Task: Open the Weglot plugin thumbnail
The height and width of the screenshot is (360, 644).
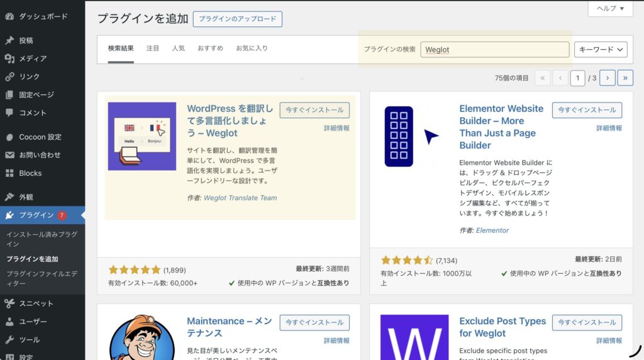Action: [142, 137]
